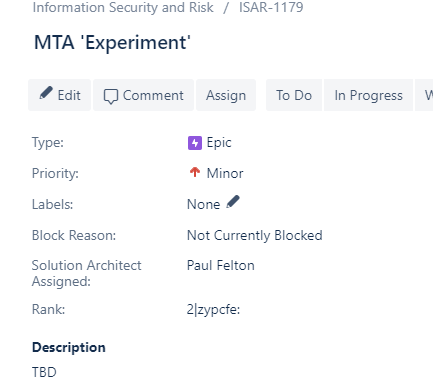
Task: Assign the issue to someone
Action: point(226,95)
